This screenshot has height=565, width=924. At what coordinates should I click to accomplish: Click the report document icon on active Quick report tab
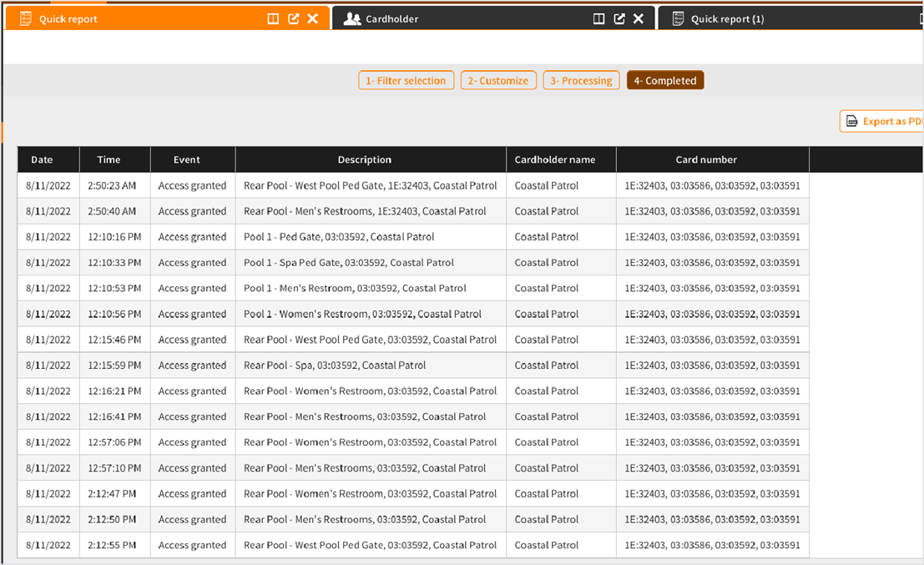point(26,19)
